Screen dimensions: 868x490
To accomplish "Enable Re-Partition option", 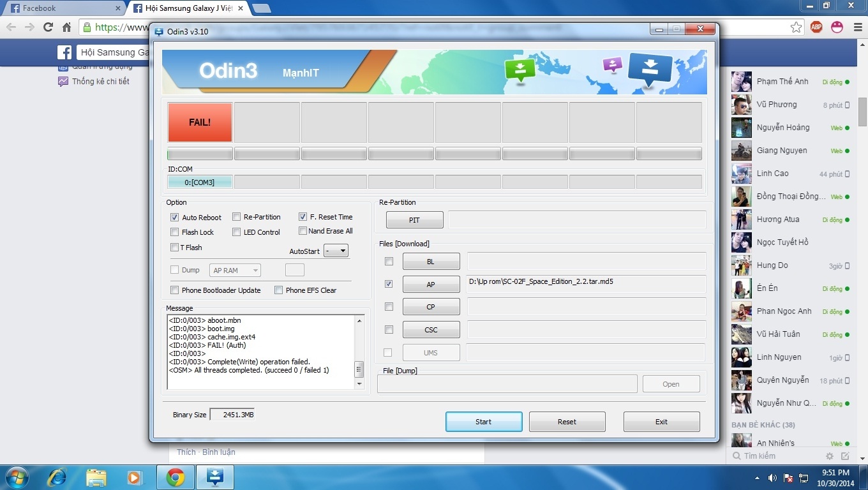I will click(x=236, y=217).
